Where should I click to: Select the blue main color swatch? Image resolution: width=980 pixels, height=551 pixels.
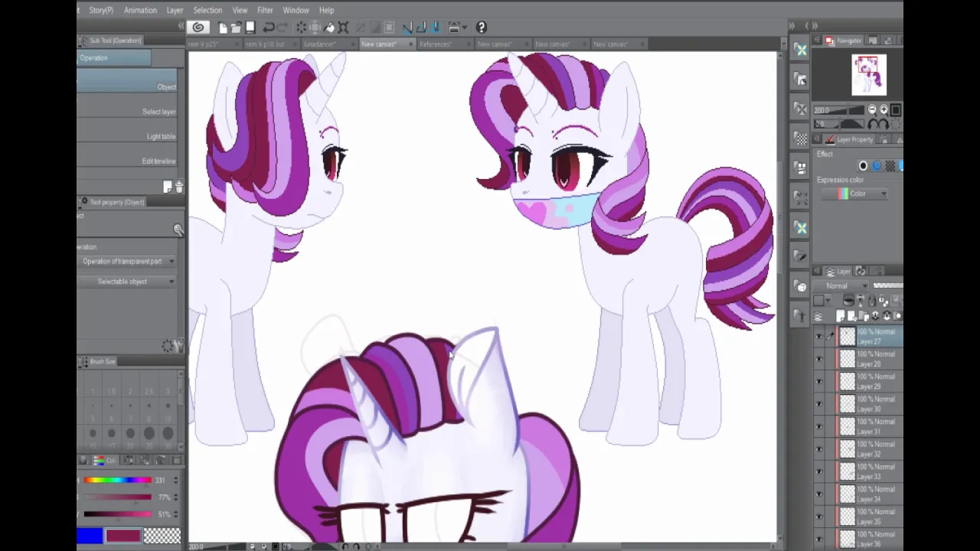point(90,536)
